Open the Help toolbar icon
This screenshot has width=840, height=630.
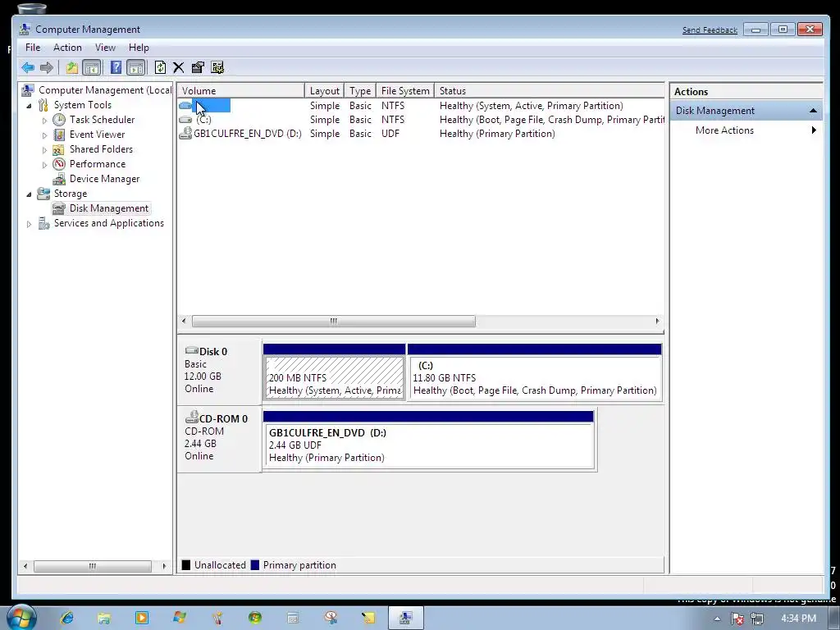[x=116, y=67]
